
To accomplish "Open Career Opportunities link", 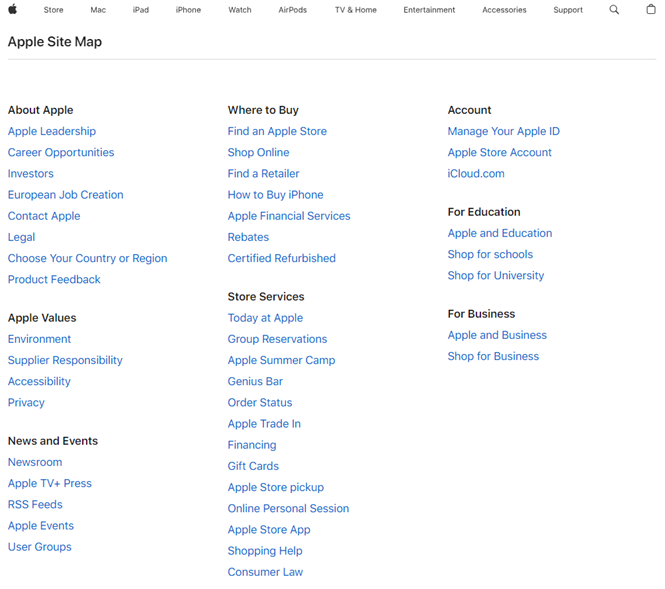I will [61, 153].
